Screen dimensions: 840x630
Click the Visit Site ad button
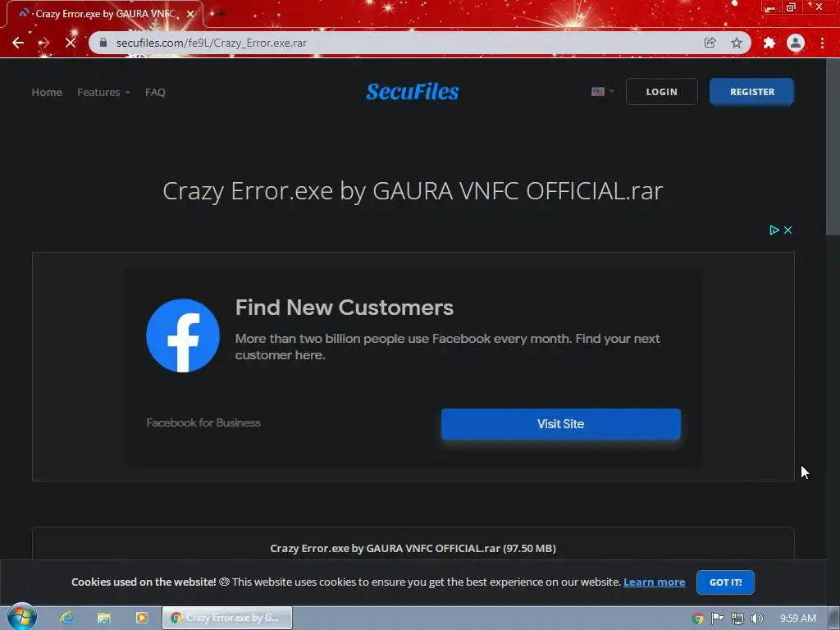coord(561,424)
